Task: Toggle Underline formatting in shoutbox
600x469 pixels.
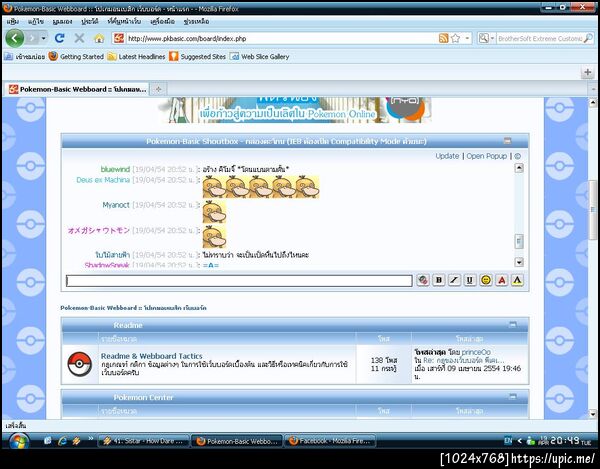Action: tap(470, 280)
